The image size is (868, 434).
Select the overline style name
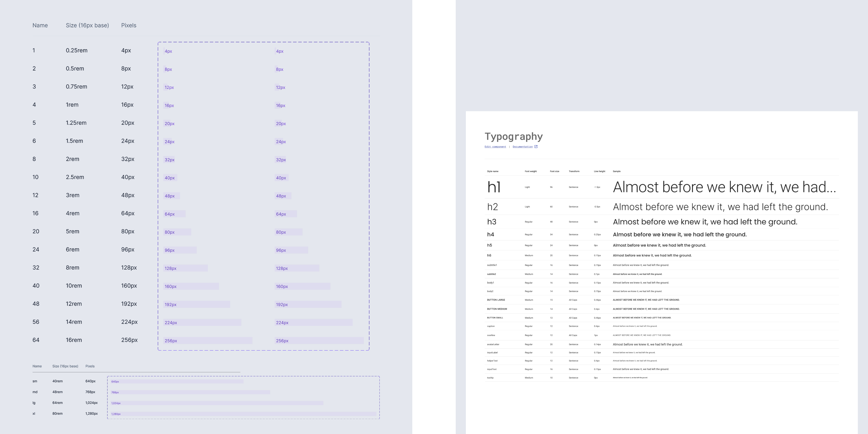tap(491, 335)
